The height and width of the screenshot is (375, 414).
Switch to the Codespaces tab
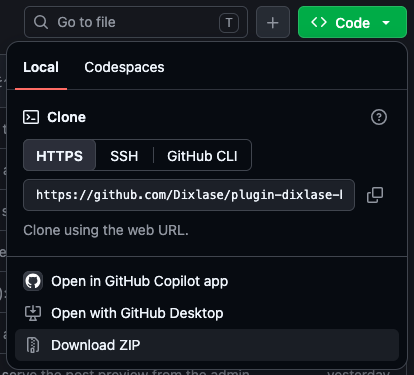(x=124, y=67)
